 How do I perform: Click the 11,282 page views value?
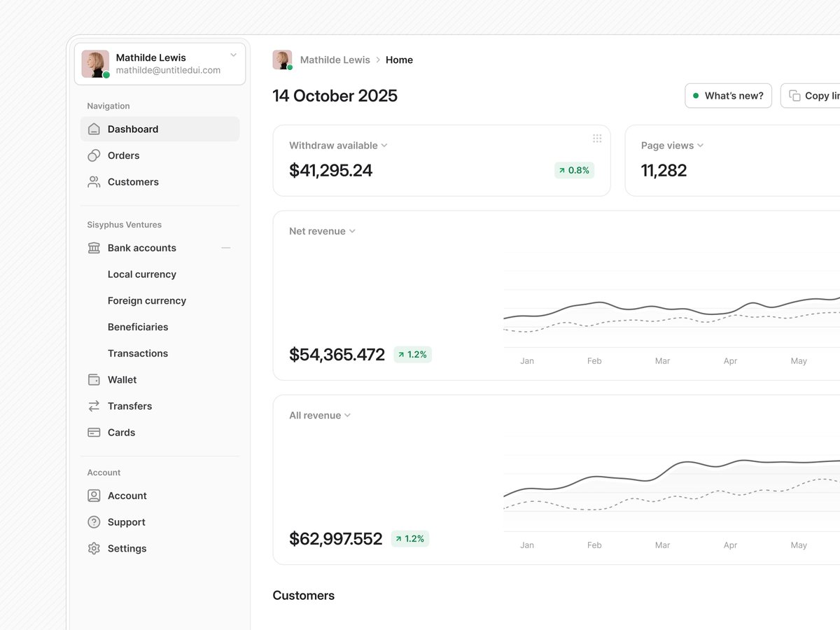pos(664,170)
